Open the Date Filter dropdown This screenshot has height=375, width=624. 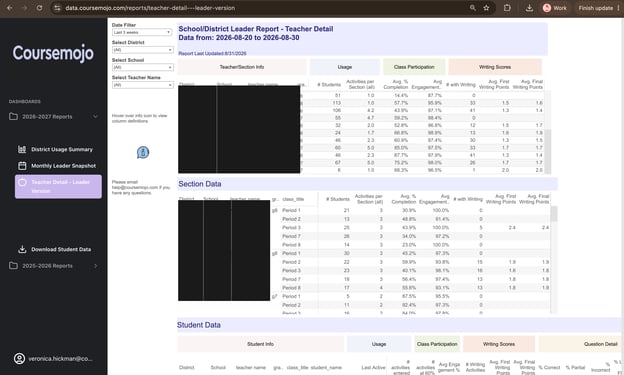point(142,32)
